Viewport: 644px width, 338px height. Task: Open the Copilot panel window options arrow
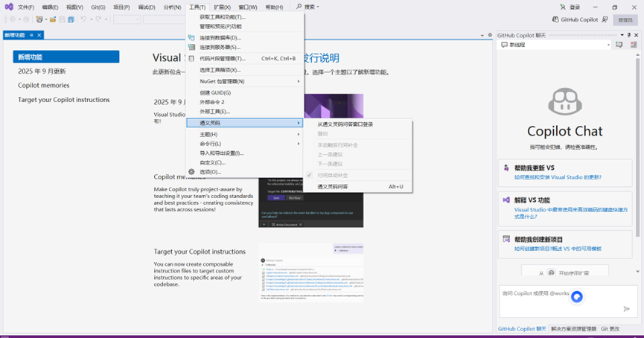pyautogui.click(x=622, y=35)
